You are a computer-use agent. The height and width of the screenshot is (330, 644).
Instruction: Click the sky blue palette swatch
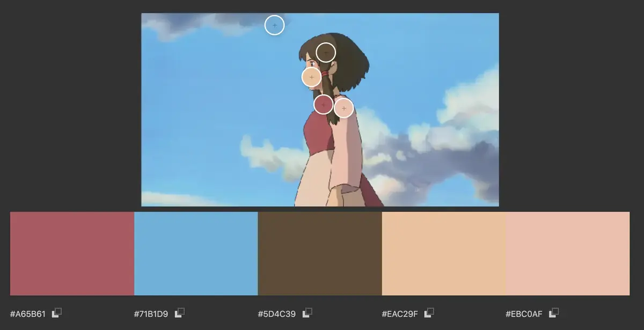[196, 253]
